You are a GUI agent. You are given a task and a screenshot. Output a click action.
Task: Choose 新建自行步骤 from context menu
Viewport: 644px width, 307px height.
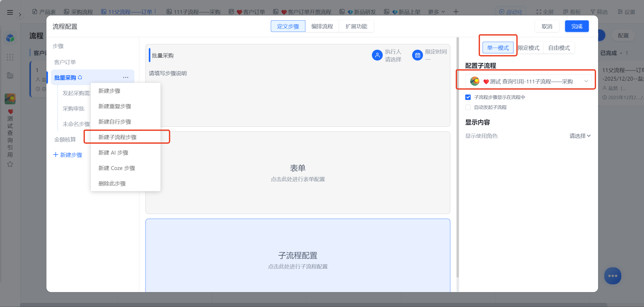[126, 122]
